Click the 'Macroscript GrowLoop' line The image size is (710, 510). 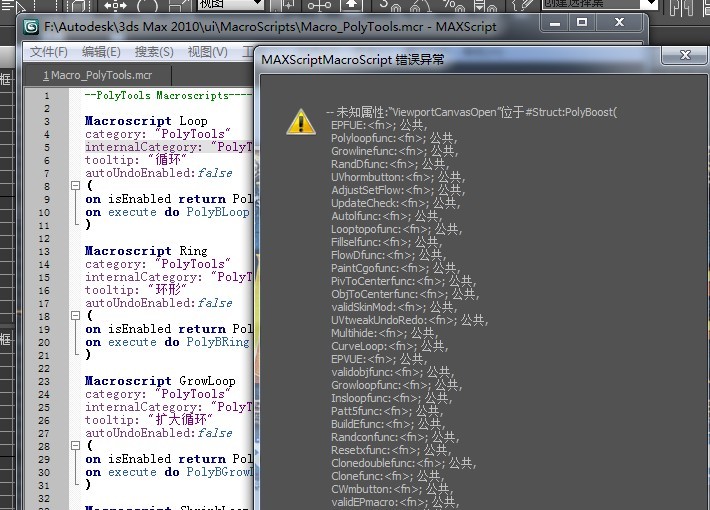click(x=160, y=381)
